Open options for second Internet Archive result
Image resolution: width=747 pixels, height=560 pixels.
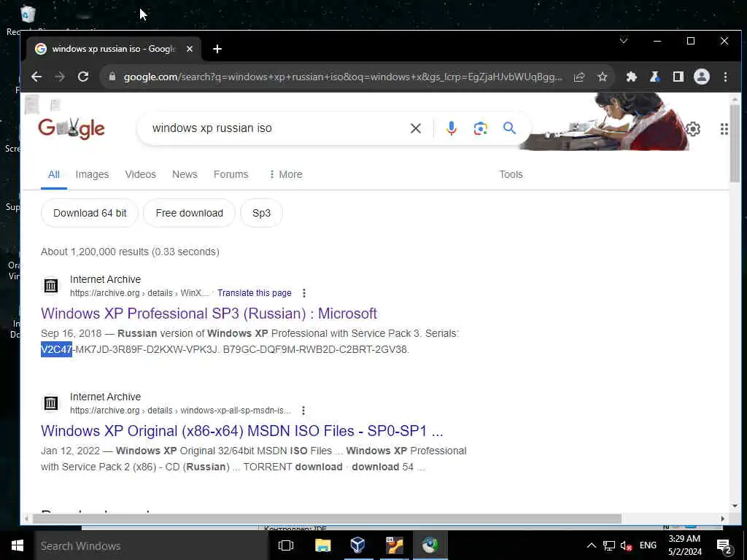point(303,410)
